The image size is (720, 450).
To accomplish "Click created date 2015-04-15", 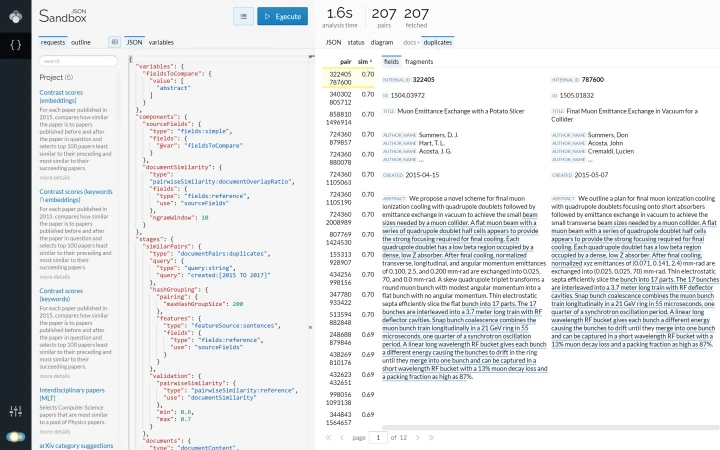I will coord(422,175).
